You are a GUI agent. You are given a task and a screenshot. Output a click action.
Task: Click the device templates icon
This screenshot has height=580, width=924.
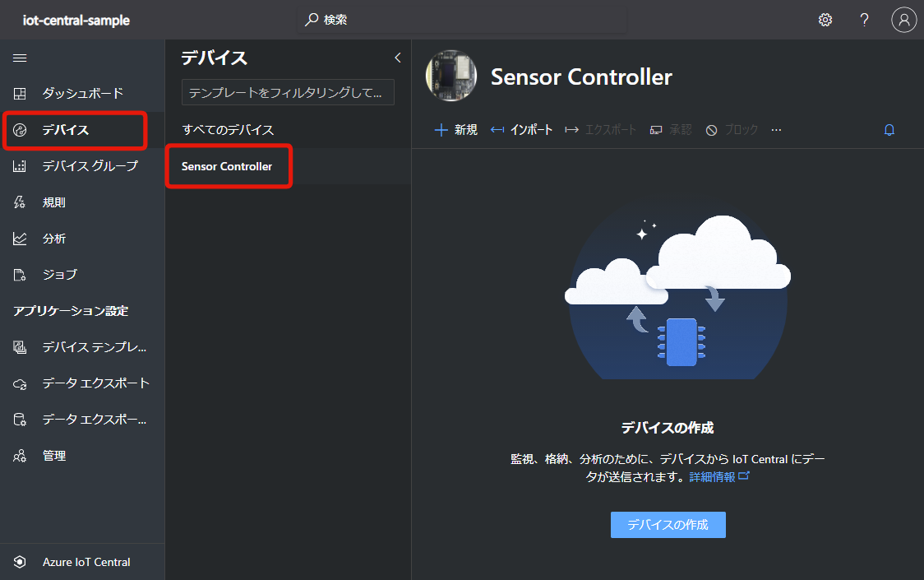point(20,347)
